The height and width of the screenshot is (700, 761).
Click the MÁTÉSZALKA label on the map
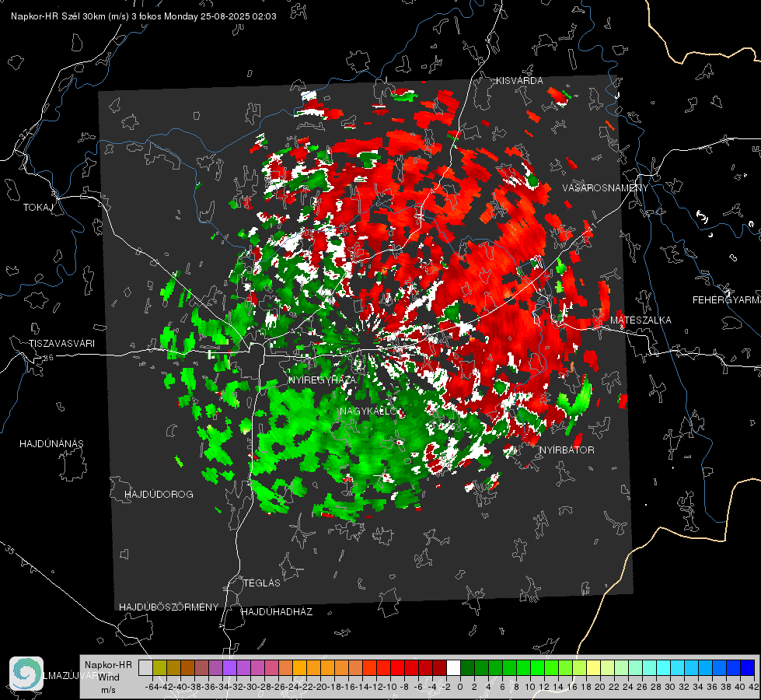(641, 320)
